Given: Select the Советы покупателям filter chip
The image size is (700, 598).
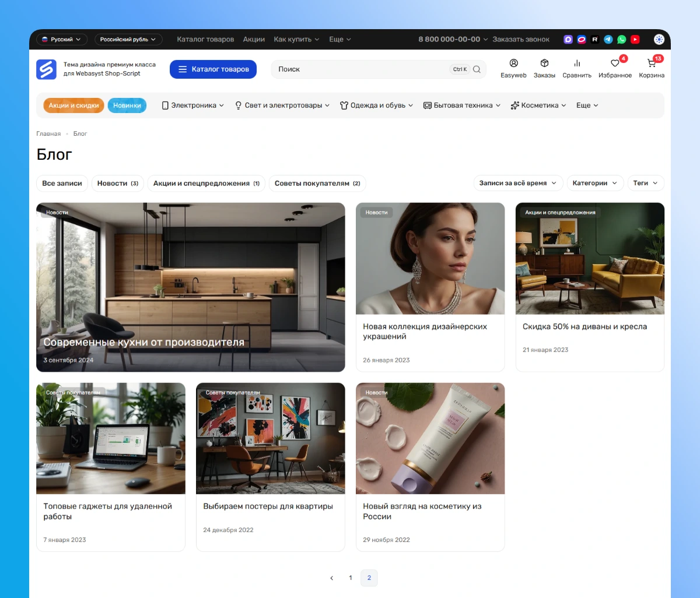Looking at the screenshot, I should (x=317, y=183).
